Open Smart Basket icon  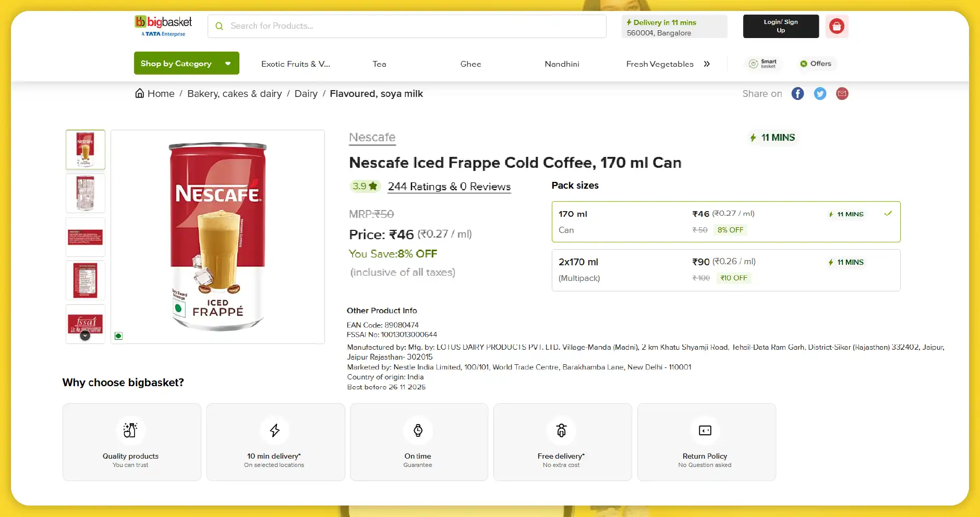pyautogui.click(x=763, y=64)
